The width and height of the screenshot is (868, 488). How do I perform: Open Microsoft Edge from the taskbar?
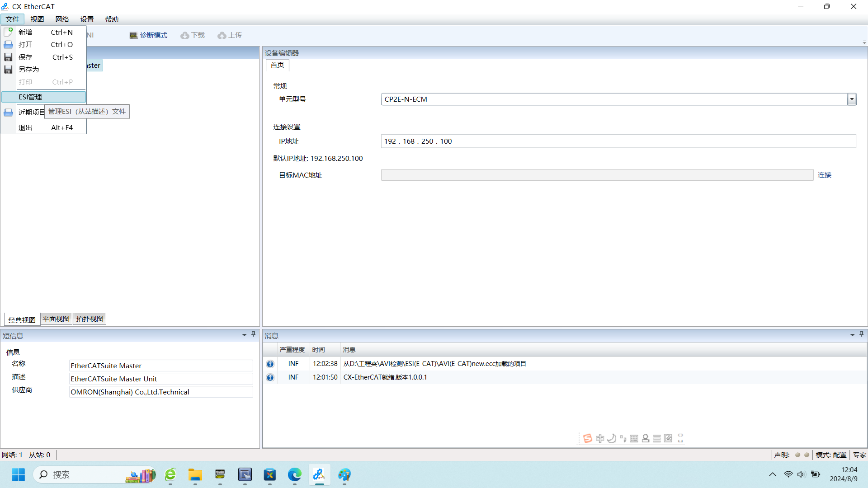coord(294,474)
